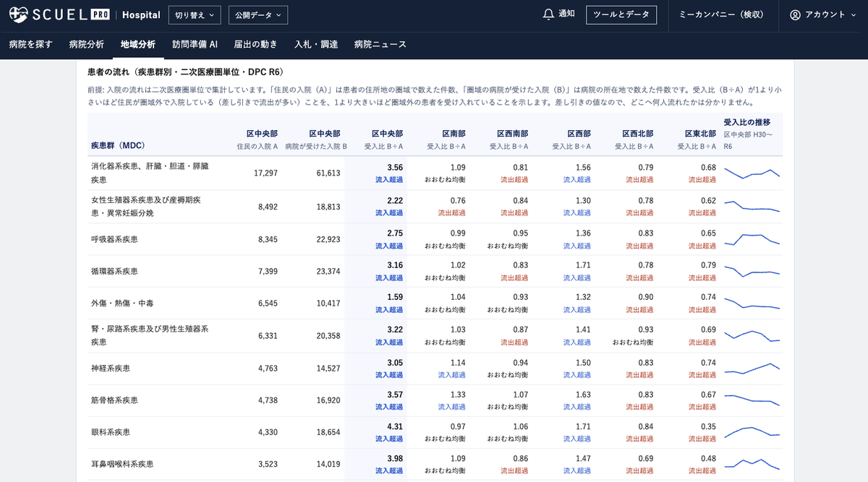Click the trend sparkline for 眼科系疾患
Viewport: 868px width, 482px height.
(x=752, y=432)
